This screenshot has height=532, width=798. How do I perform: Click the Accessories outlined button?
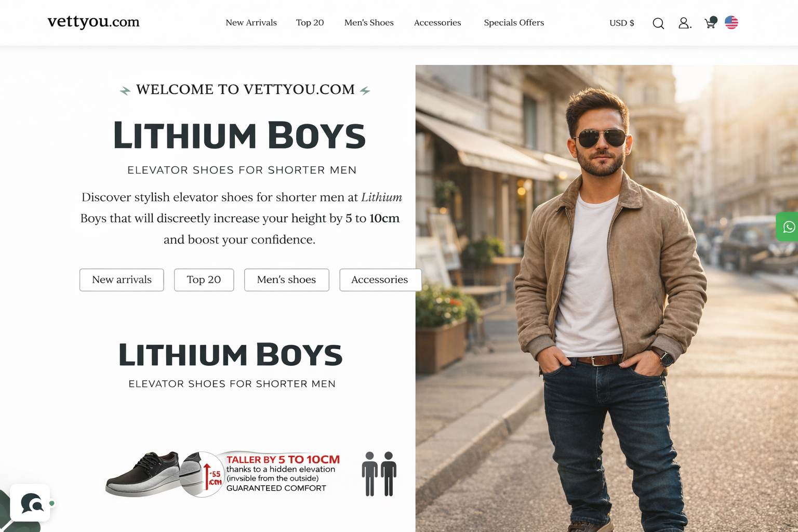[380, 280]
